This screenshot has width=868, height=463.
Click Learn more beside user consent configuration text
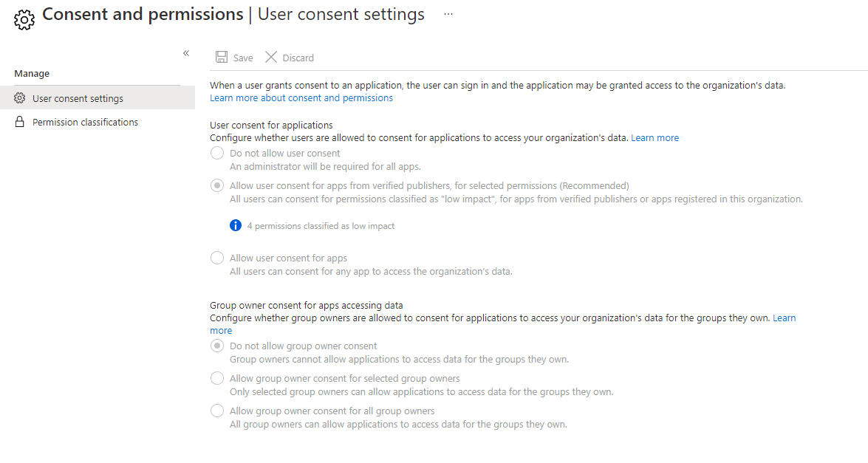point(655,137)
